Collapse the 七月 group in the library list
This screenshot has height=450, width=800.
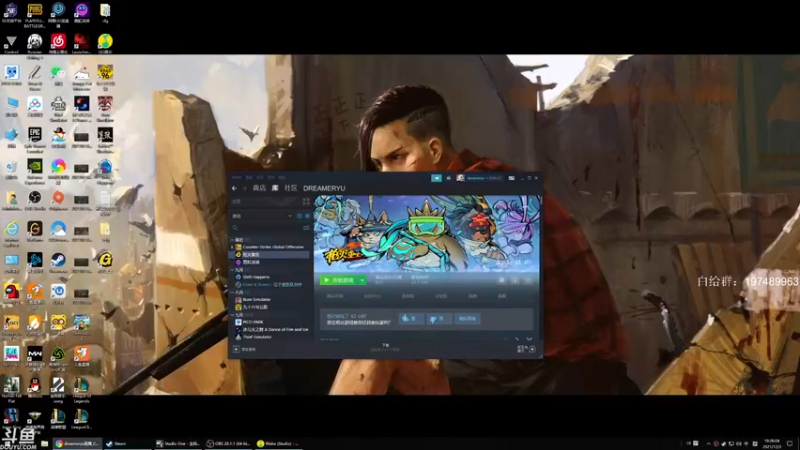tap(232, 315)
